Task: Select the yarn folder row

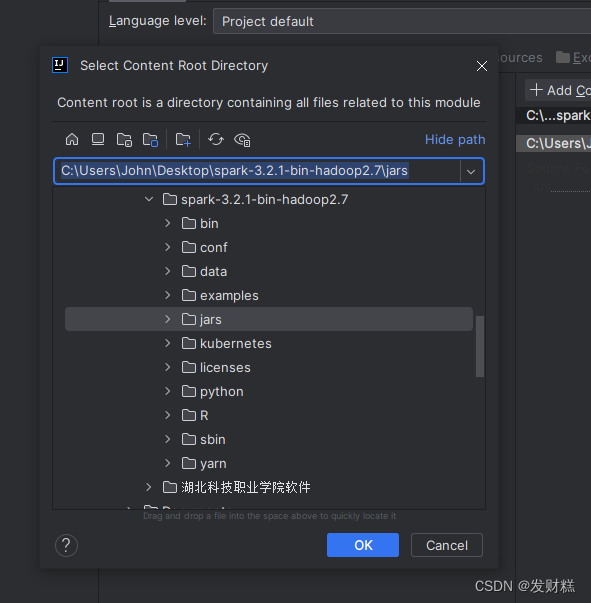Action: (269, 463)
